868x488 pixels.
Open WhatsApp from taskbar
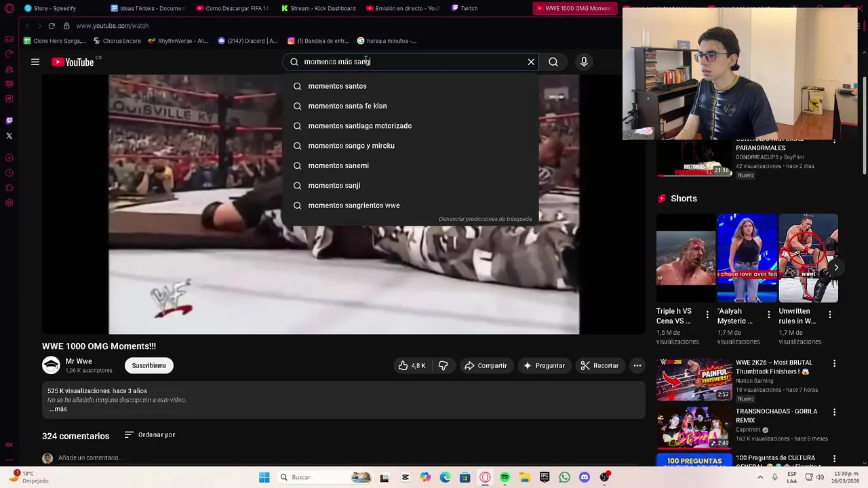pos(564,477)
